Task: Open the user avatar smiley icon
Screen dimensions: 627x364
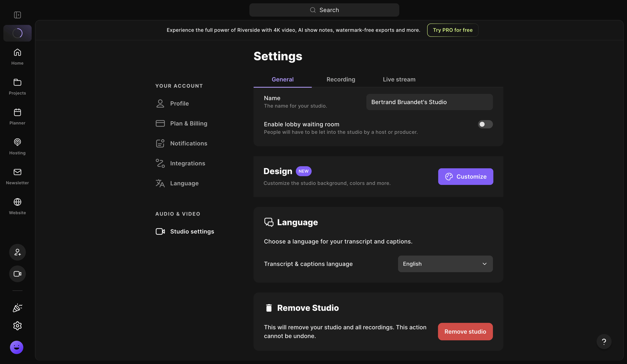Action: tap(17, 347)
